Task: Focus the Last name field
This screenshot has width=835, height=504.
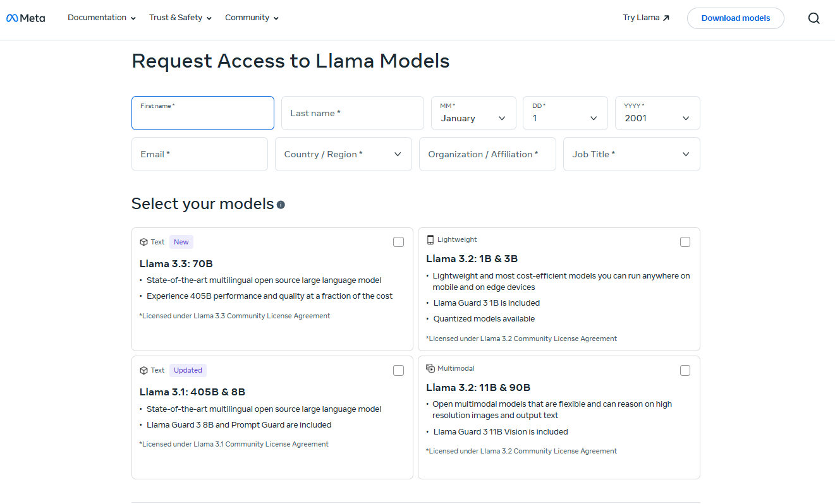Action: coord(353,113)
